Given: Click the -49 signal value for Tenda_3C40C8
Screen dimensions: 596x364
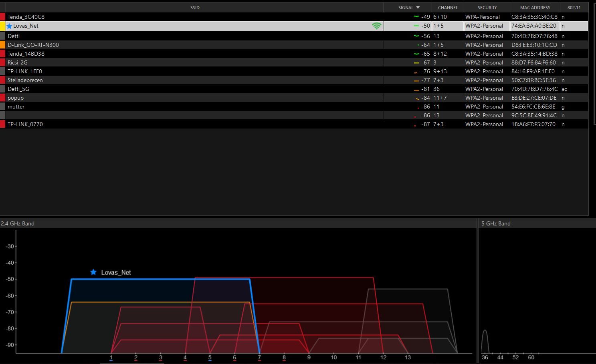Looking at the screenshot, I should coord(425,17).
